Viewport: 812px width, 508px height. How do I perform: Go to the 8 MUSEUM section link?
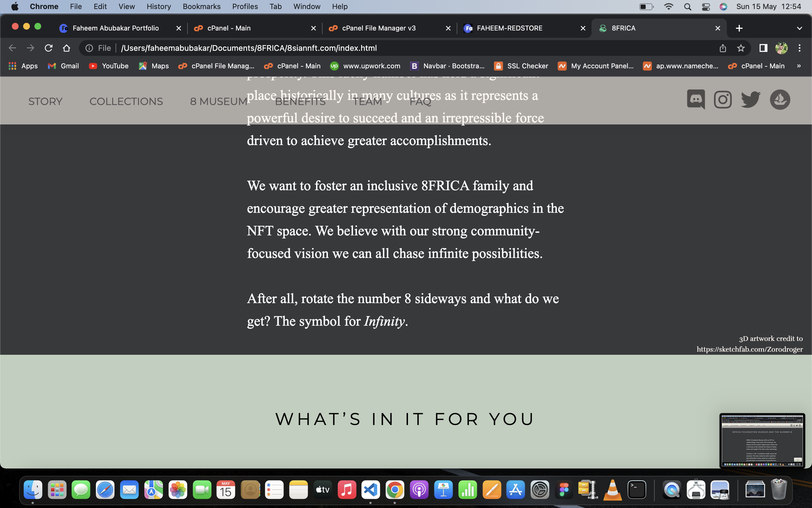[x=219, y=102]
